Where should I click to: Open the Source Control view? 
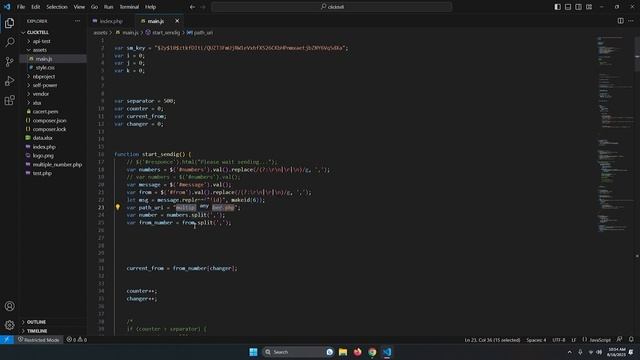[x=9, y=62]
